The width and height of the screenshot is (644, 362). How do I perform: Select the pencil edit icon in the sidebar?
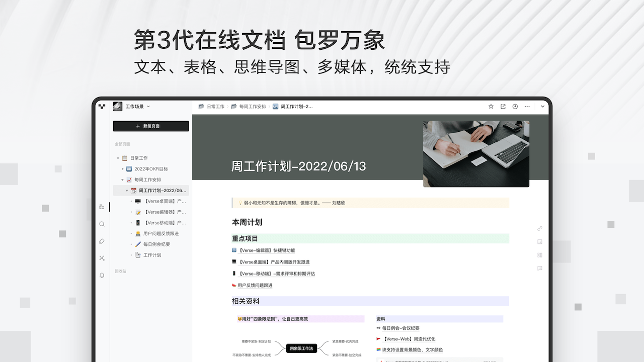point(102,241)
